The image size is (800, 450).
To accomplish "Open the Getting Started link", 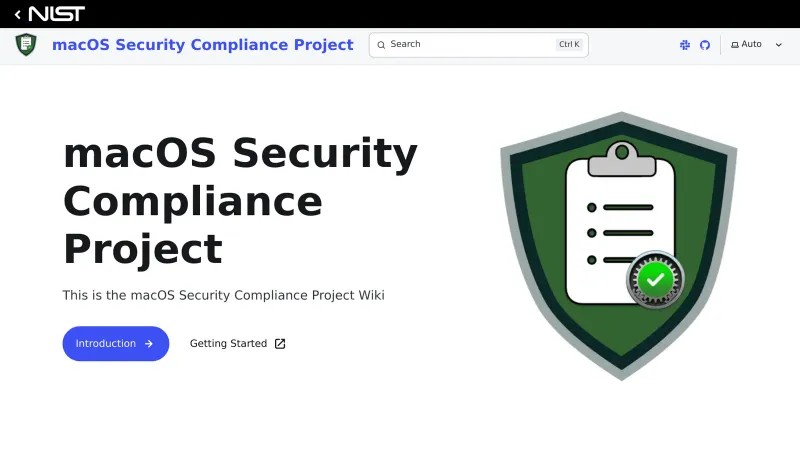I will click(x=228, y=344).
